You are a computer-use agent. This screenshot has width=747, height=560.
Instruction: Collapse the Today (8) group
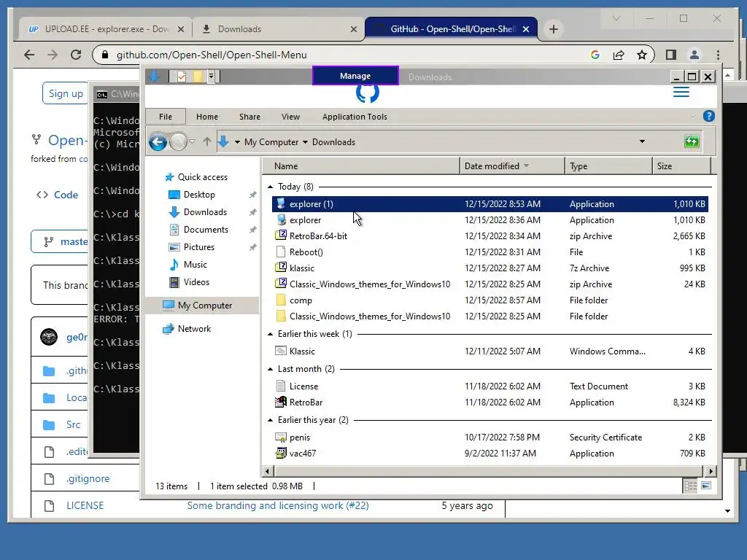(270, 187)
